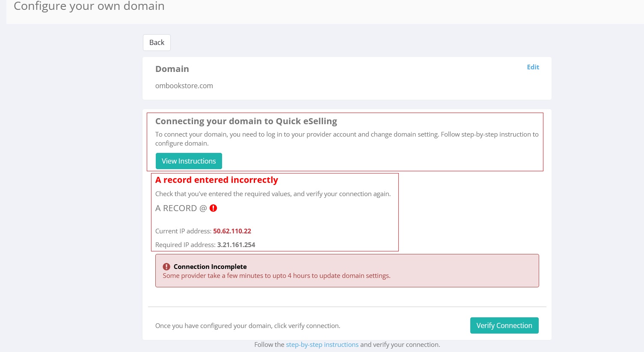The height and width of the screenshot is (352, 644).
Task: Click the 'A RECORD @' label
Action: (x=181, y=208)
